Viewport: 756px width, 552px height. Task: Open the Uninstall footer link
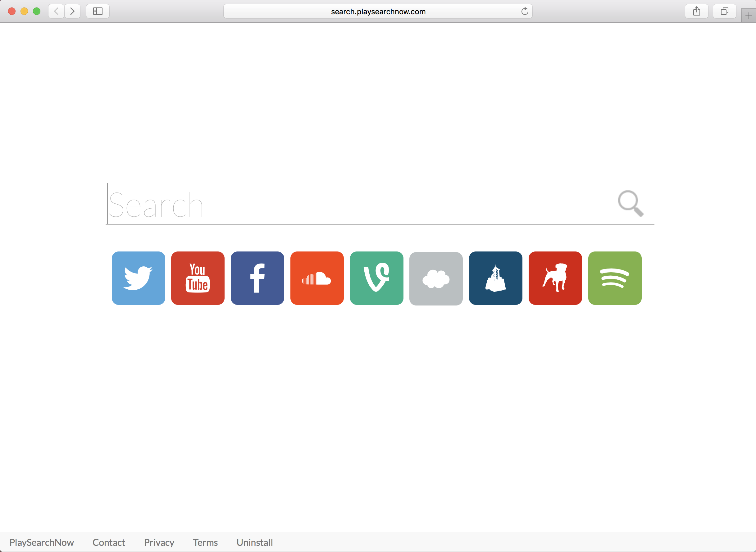click(255, 542)
